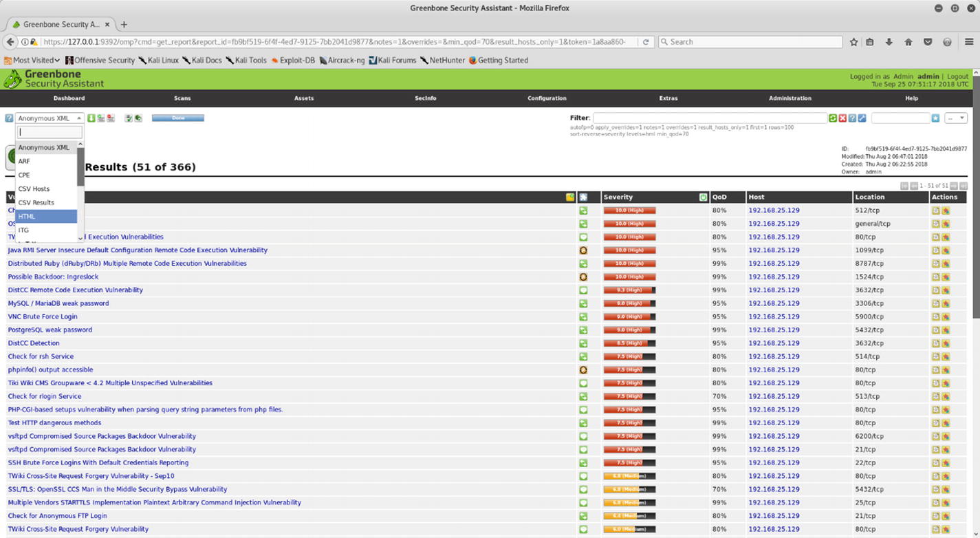Screen dimensions: 980x538
Task: Open a new Firefox tab with plus
Action: 124,24
